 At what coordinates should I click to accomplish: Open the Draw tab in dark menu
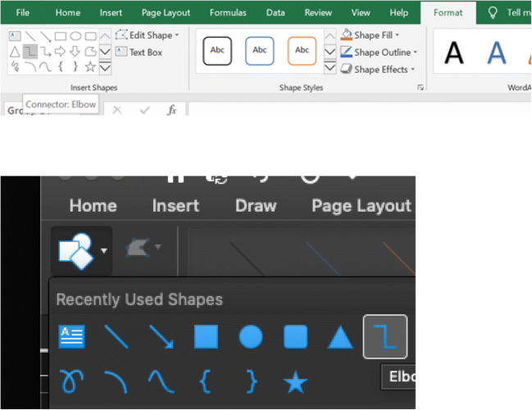coord(256,205)
